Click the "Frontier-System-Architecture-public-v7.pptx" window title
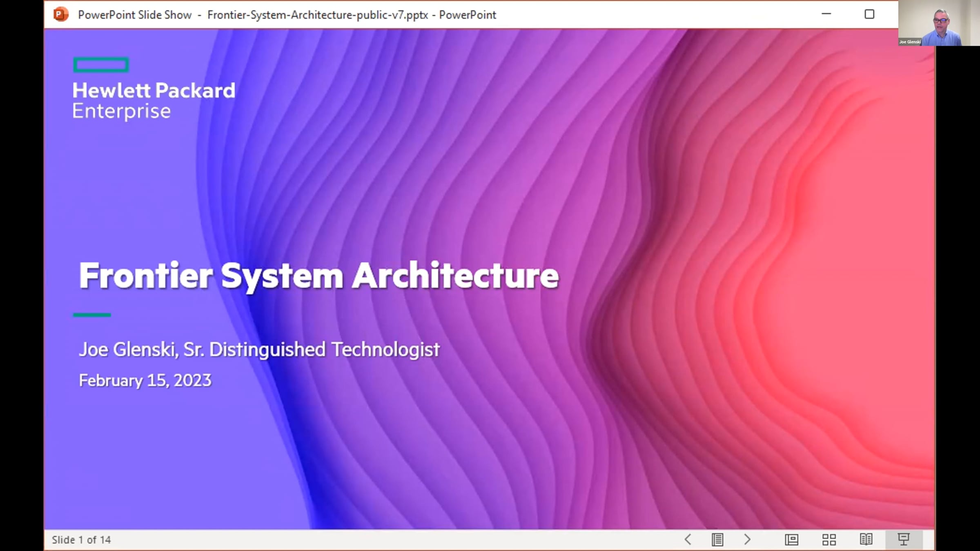 coord(318,15)
